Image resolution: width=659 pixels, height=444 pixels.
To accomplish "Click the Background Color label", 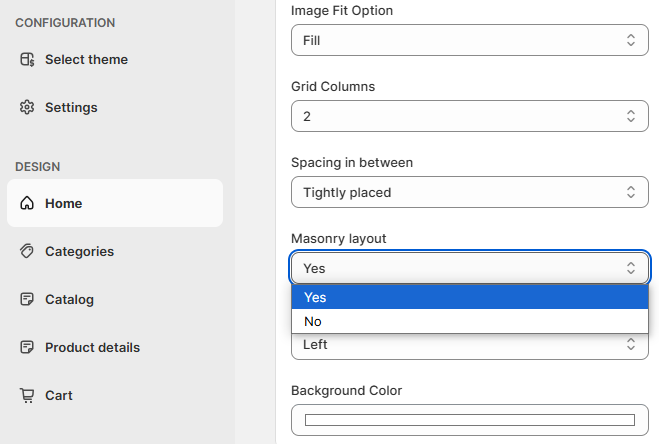I will click(346, 391).
